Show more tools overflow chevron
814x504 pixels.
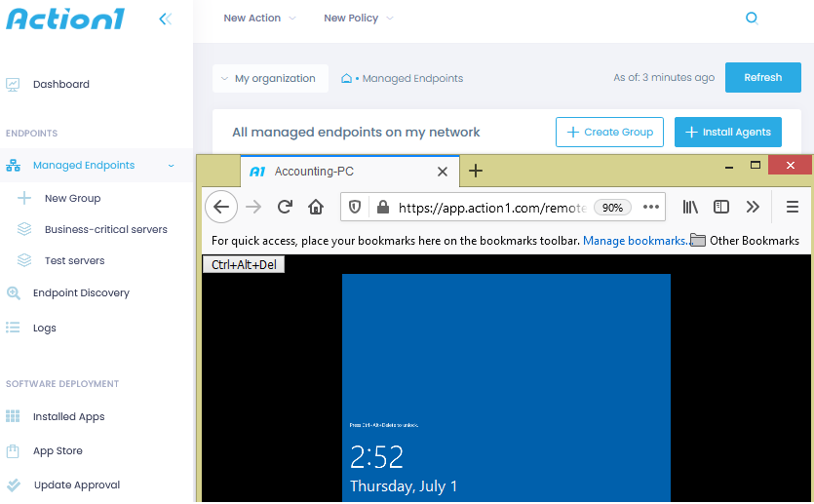(753, 207)
